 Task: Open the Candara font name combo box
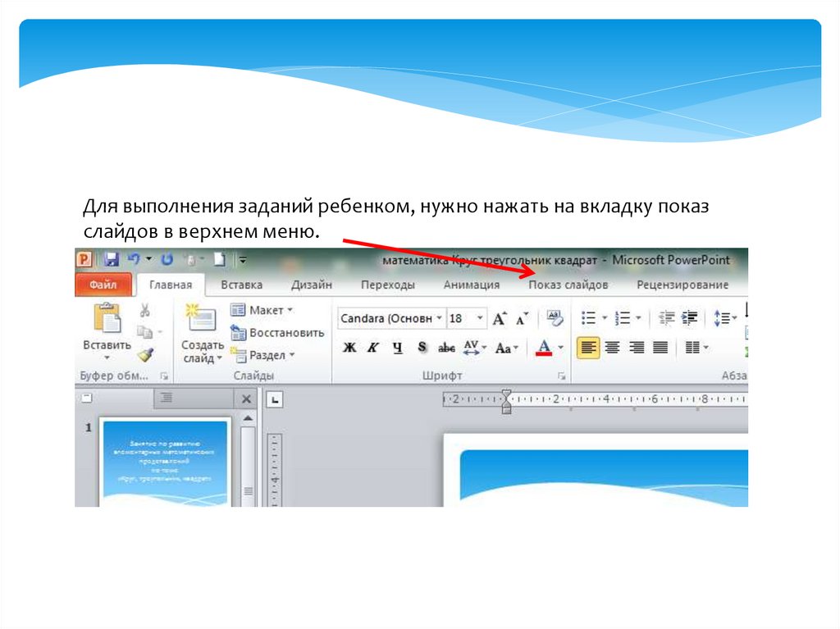tap(391, 318)
